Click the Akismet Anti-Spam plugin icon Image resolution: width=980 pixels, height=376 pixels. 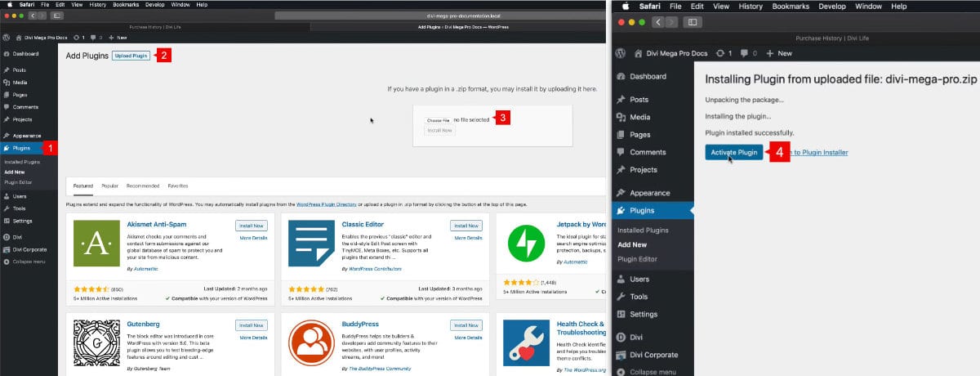pyautogui.click(x=96, y=243)
